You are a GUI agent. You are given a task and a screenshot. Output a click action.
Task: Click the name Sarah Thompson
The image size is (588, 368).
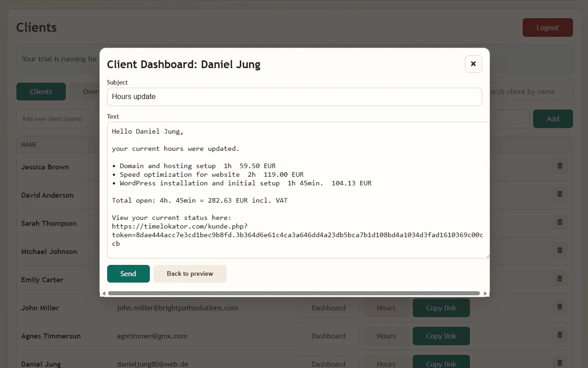[49, 224]
